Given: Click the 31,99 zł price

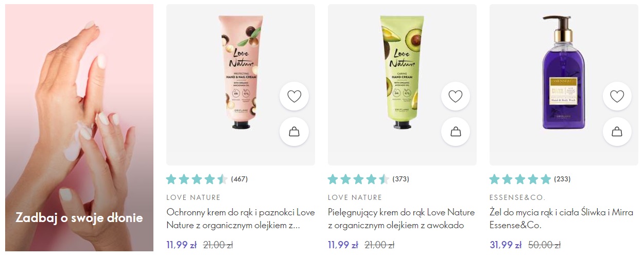Looking at the screenshot, I should tap(506, 245).
